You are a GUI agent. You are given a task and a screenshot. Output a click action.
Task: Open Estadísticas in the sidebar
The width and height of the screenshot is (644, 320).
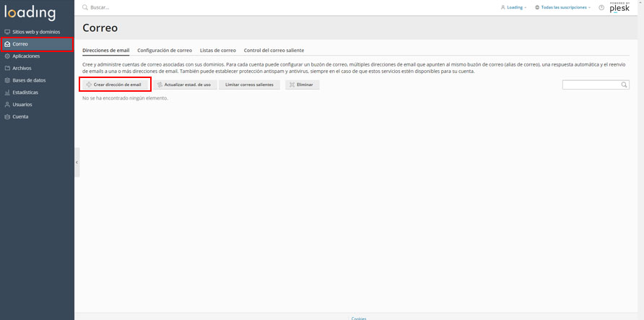click(25, 92)
